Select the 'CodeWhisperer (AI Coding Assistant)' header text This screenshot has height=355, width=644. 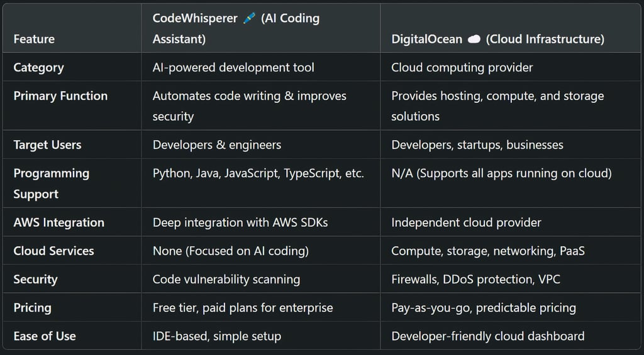(236, 29)
